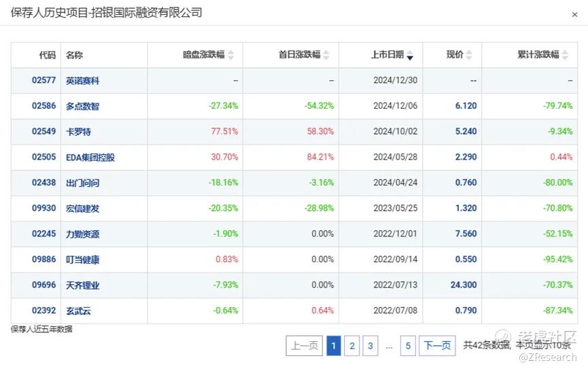588x371 pixels.
Task: Open stock code 02438 link
Action: point(44,183)
